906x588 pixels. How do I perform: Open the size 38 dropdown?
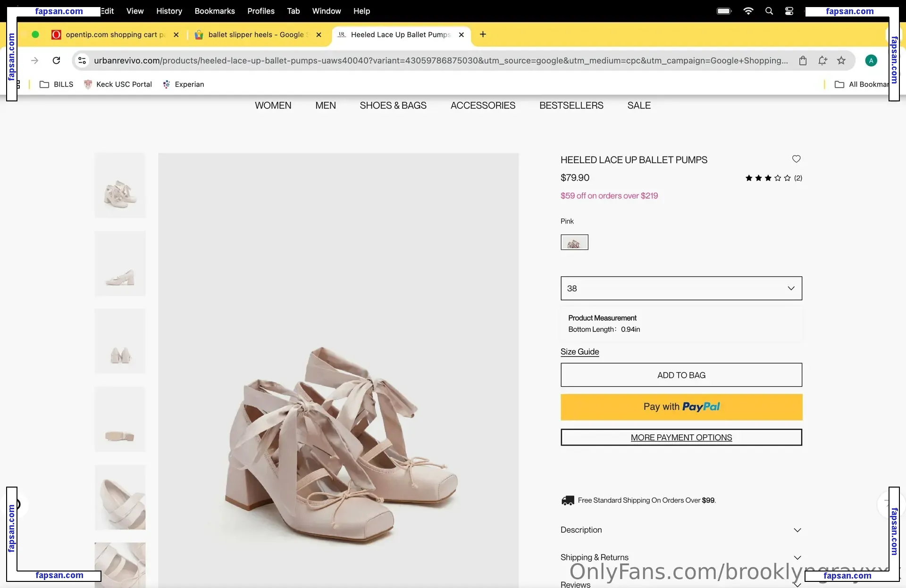[681, 288]
